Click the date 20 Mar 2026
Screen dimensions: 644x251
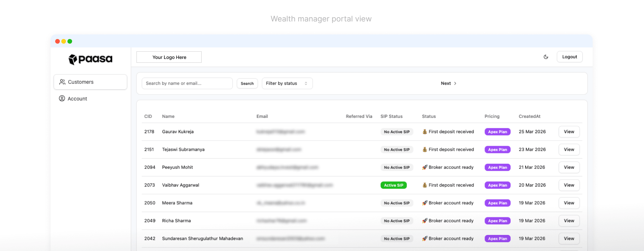(x=532, y=185)
